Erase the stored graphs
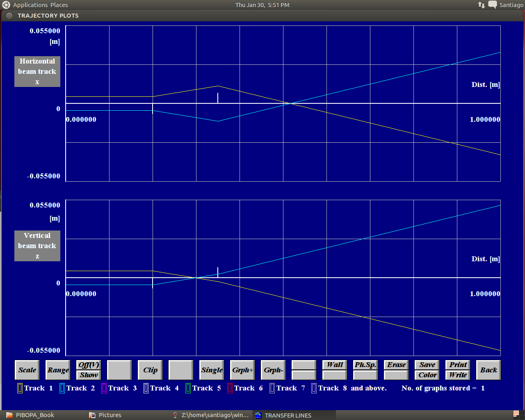The width and height of the screenshot is (525, 420). click(396, 365)
